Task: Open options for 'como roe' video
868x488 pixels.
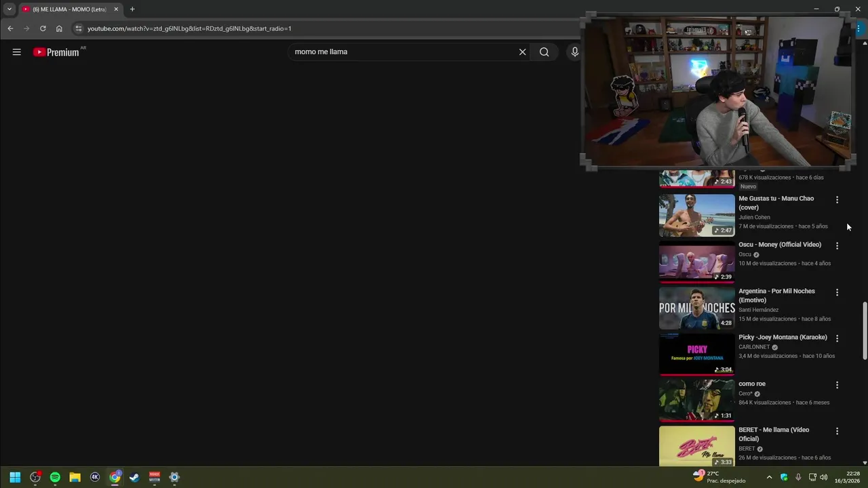Action: pos(837,385)
